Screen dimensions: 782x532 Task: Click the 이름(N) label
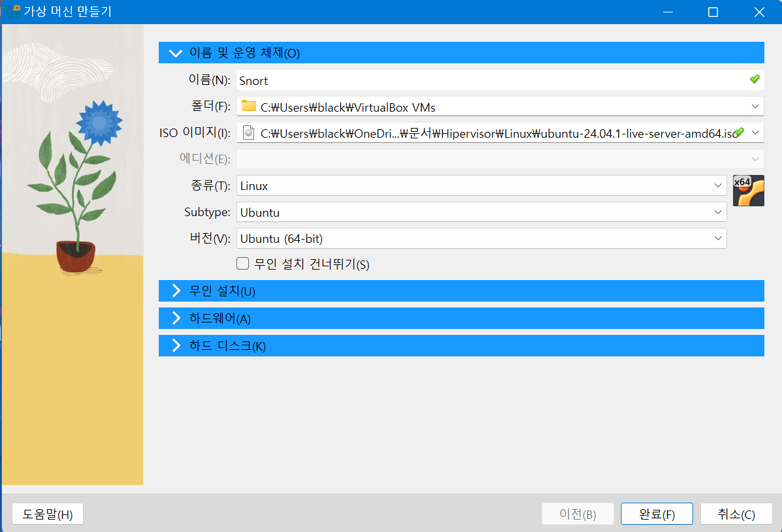[x=209, y=80]
